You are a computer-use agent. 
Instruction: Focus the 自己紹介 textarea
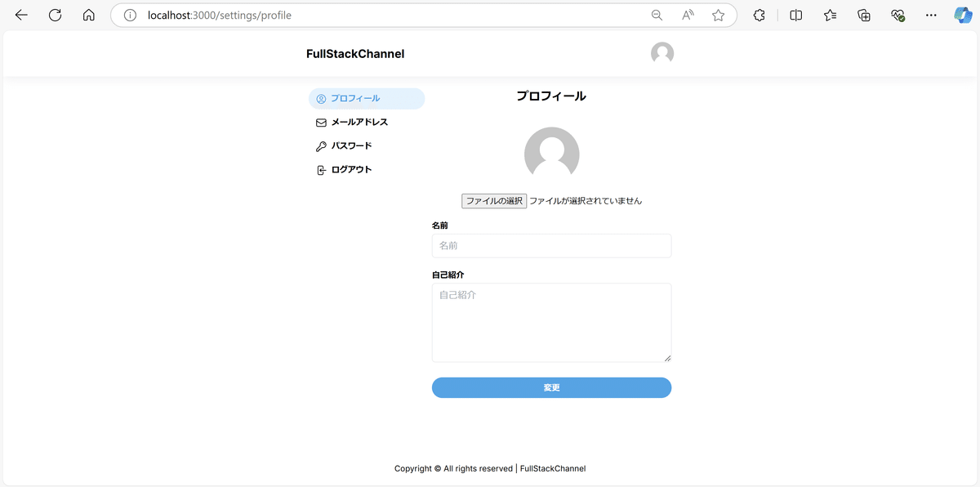click(551, 323)
